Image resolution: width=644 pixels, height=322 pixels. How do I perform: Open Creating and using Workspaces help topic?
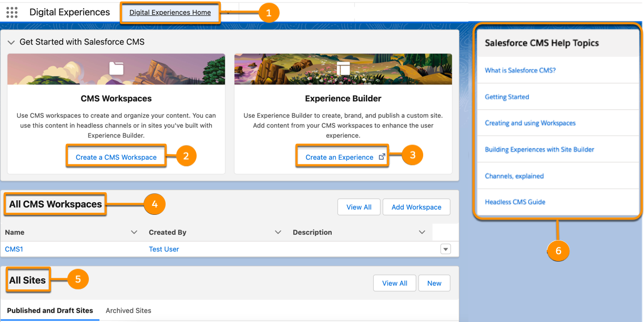coord(530,123)
